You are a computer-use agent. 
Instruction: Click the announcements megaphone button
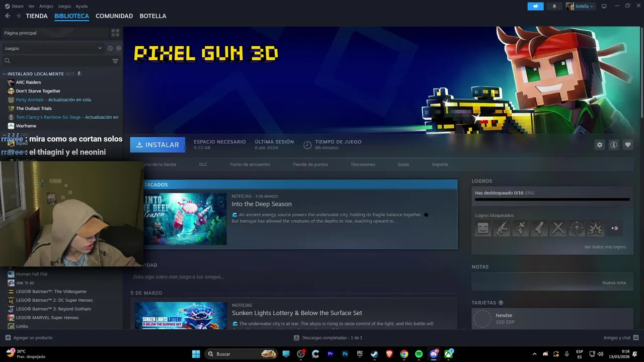pyautogui.click(x=535, y=6)
